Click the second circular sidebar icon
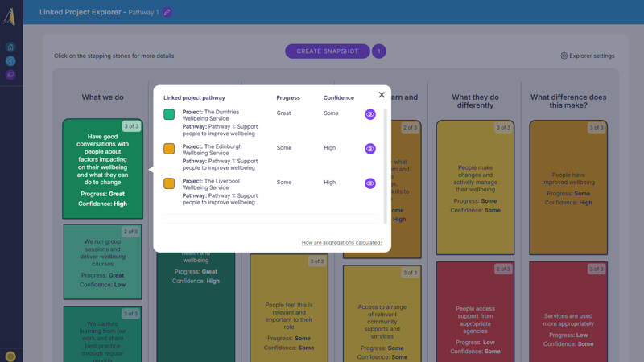This screenshot has height=362, width=644. [x=10, y=61]
